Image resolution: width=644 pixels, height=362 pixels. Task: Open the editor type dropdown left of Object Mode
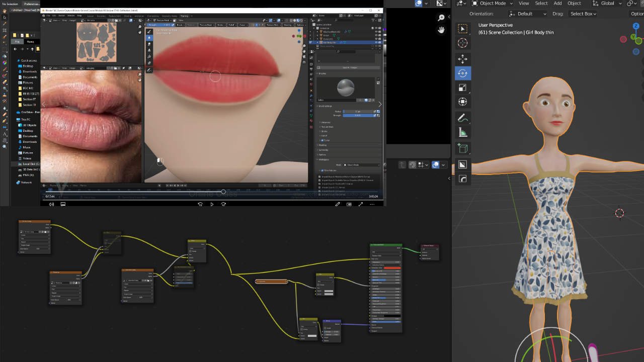461,3
